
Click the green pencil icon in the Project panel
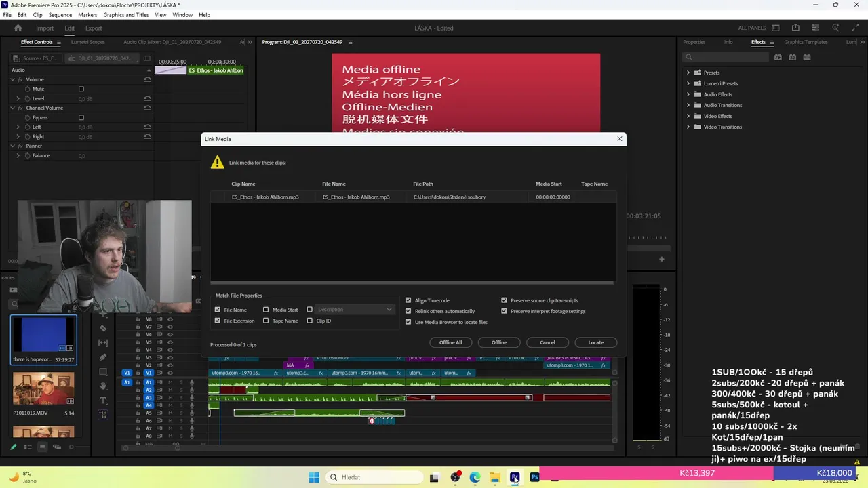[13, 447]
